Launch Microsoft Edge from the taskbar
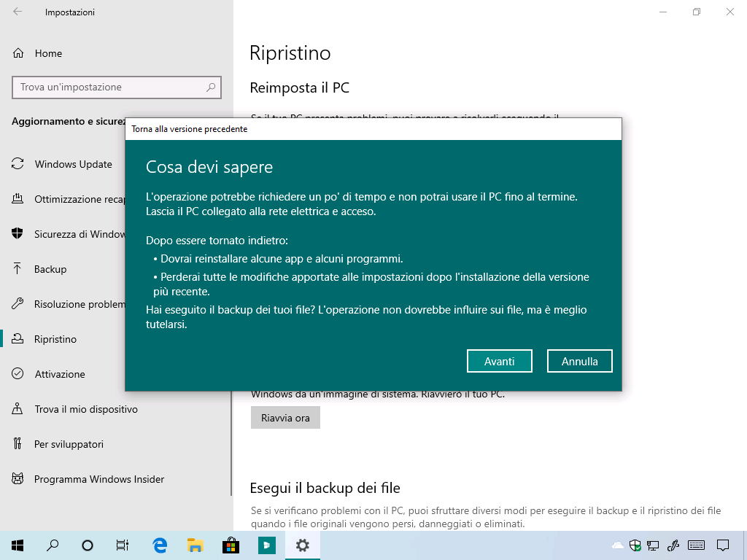747x560 pixels. 160,545
